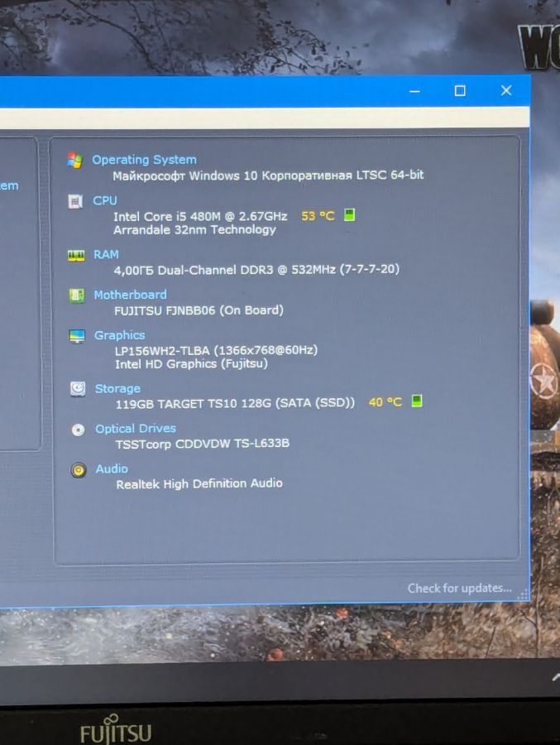Click Check for updates link
Screen dimensions: 560x745
pos(459,589)
